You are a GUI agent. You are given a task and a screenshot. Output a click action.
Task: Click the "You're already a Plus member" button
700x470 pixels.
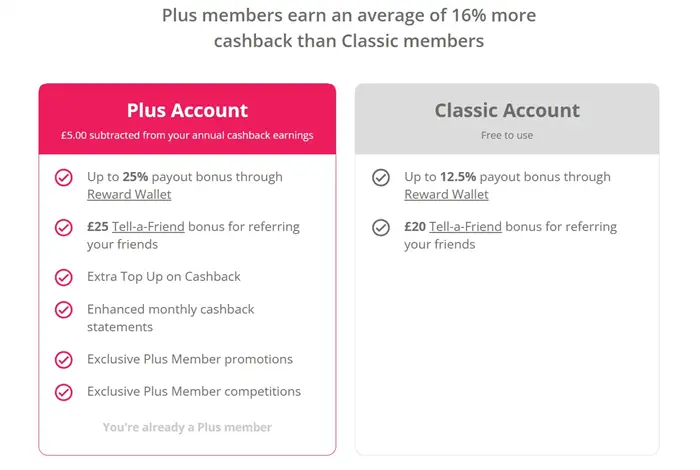[x=187, y=427]
